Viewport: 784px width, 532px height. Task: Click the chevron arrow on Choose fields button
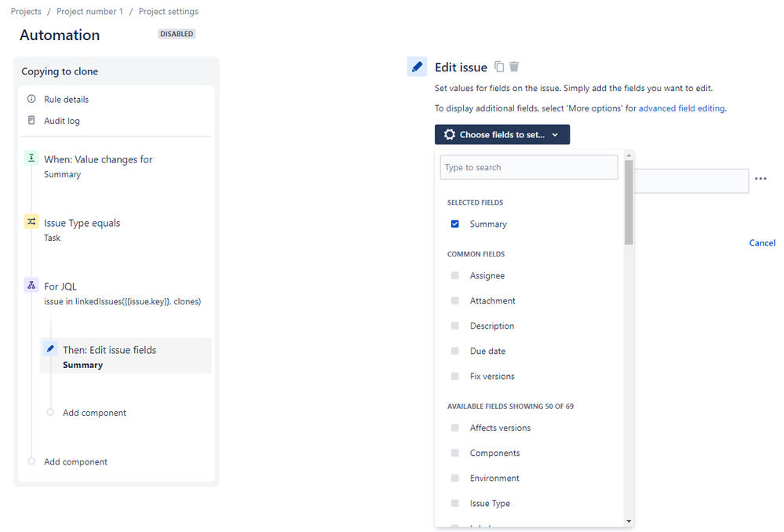point(555,134)
